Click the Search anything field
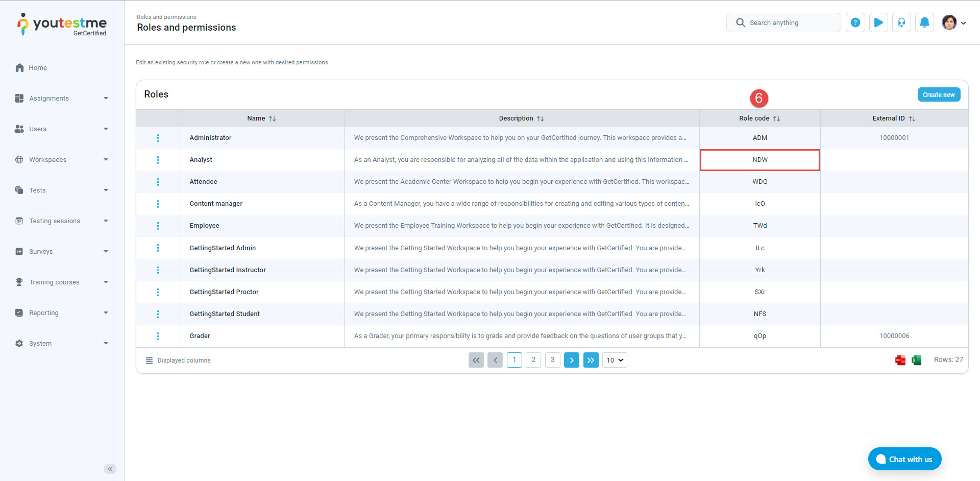 (x=783, y=22)
